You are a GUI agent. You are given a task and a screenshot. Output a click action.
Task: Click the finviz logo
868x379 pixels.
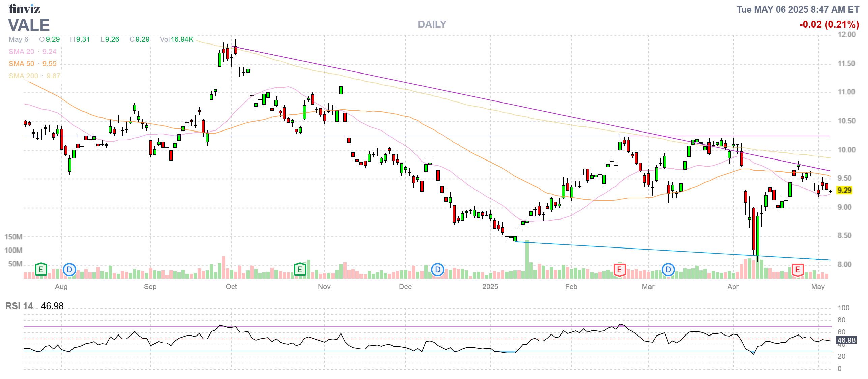point(24,9)
